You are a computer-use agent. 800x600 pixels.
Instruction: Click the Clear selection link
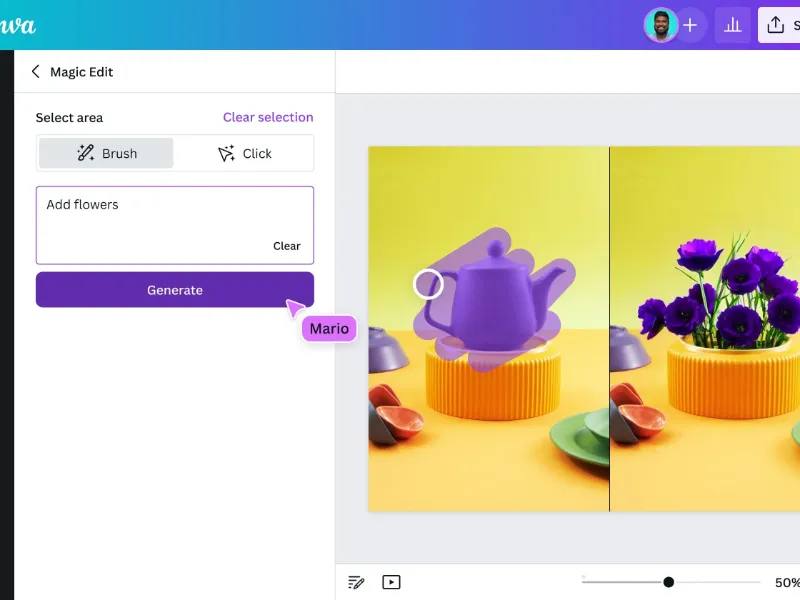click(x=267, y=117)
